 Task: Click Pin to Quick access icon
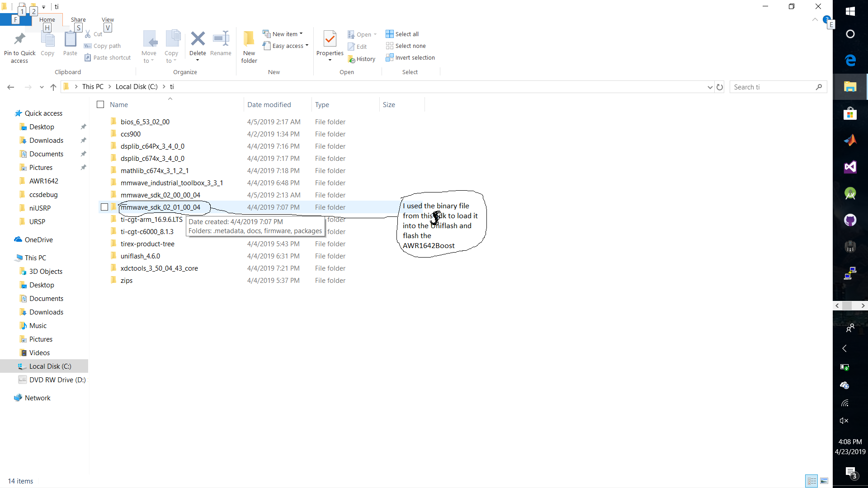(x=19, y=39)
